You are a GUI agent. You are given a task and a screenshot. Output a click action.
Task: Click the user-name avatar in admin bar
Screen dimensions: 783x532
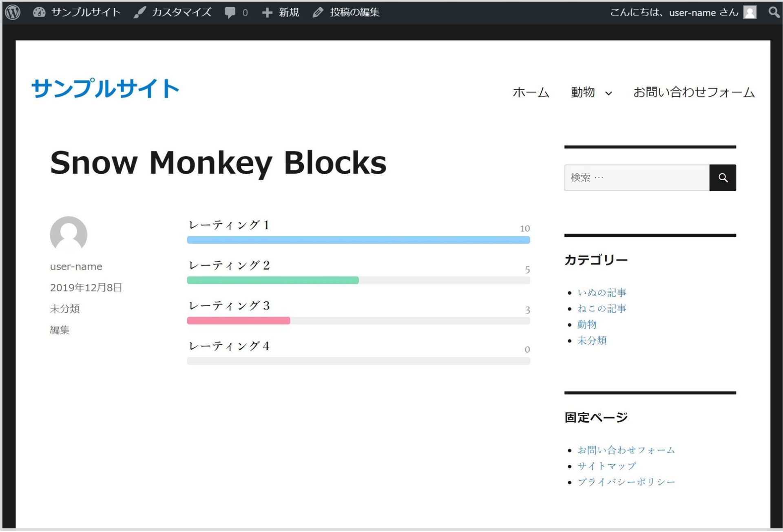[749, 12]
